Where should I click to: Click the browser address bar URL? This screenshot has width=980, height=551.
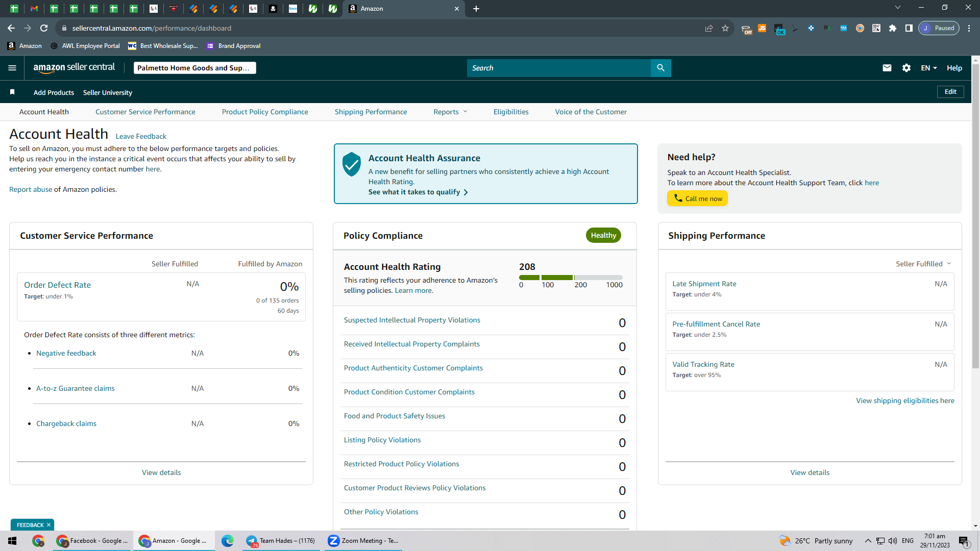152,28
